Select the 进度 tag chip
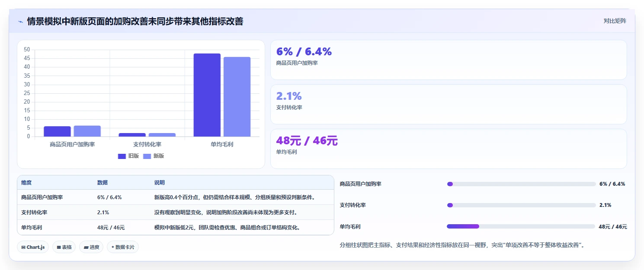 point(91,247)
